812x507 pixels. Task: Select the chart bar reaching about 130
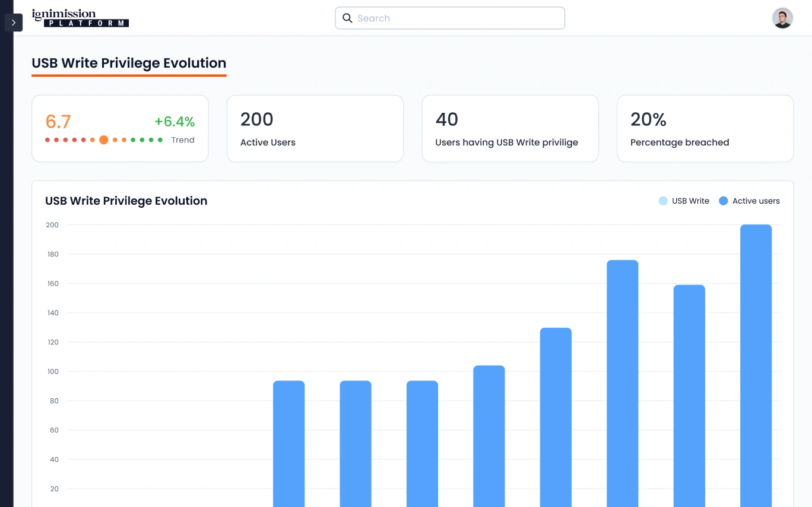tap(556, 416)
